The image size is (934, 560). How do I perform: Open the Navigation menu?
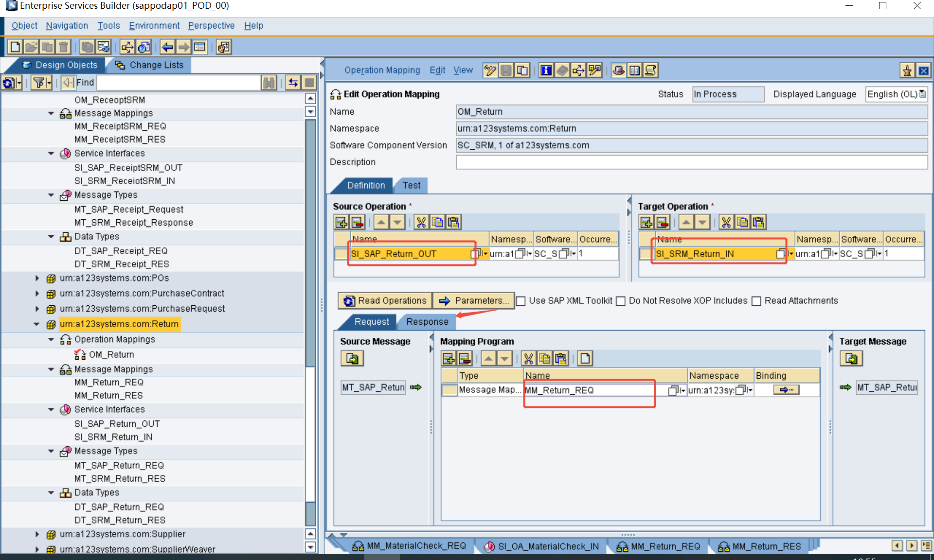[67, 26]
